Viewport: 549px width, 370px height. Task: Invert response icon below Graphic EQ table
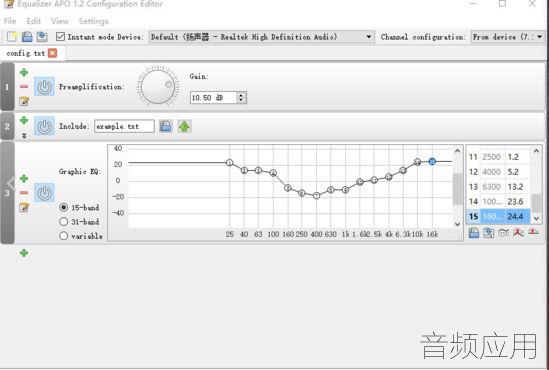503,232
